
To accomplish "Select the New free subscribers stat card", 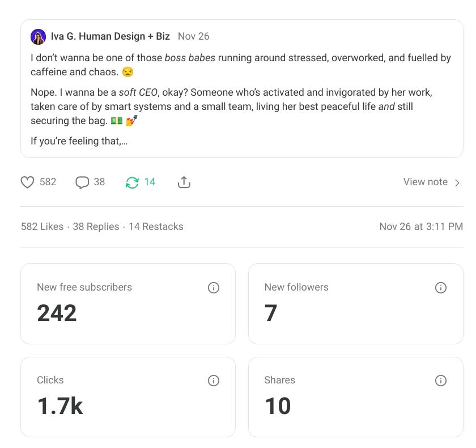I will click(127, 303).
